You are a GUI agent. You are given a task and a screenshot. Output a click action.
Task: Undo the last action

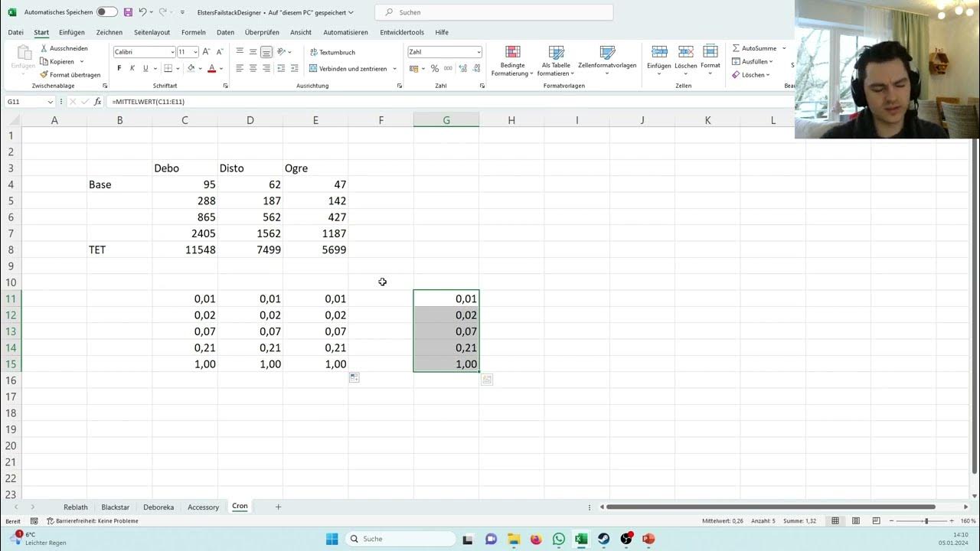coord(142,12)
